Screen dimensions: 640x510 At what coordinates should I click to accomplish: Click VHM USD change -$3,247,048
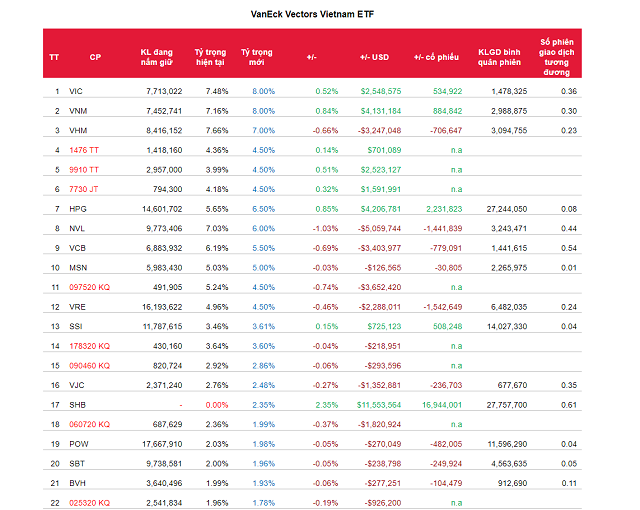(x=379, y=131)
